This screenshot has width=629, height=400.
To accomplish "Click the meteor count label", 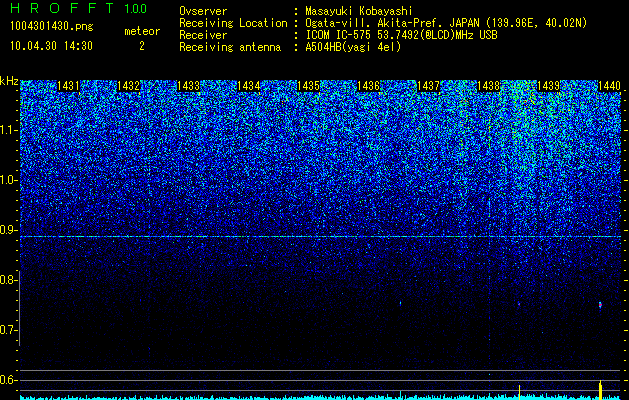I will click(142, 31).
